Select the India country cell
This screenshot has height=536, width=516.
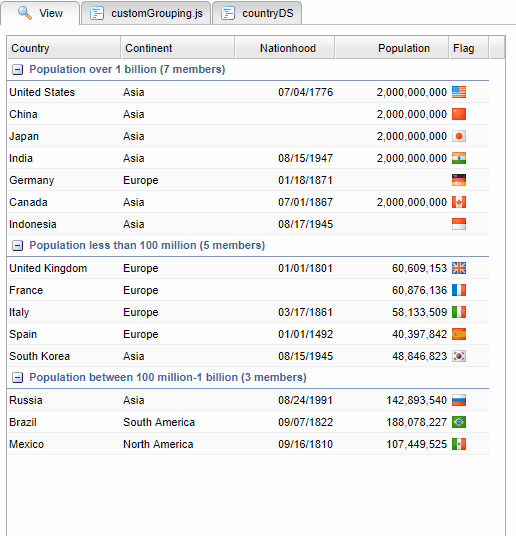pyautogui.click(x=64, y=158)
